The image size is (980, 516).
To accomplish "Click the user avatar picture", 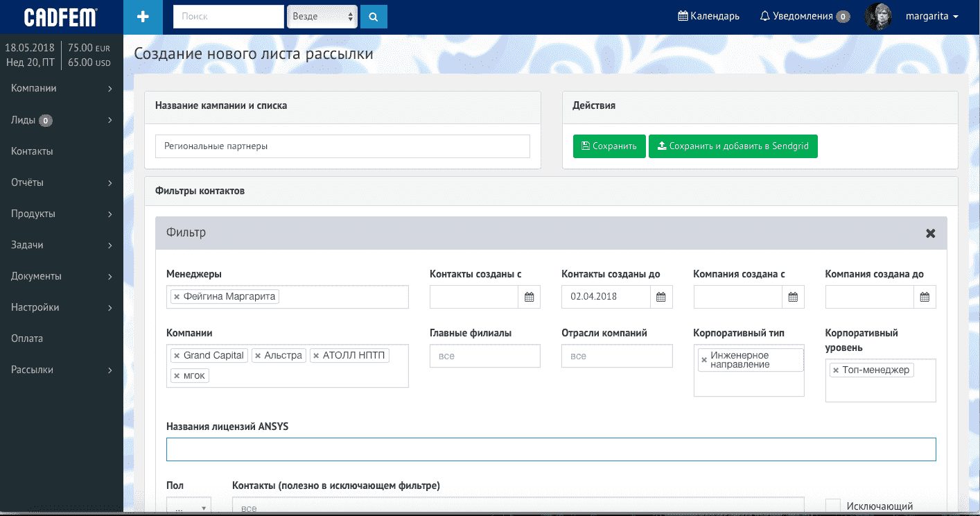I will click(x=878, y=17).
